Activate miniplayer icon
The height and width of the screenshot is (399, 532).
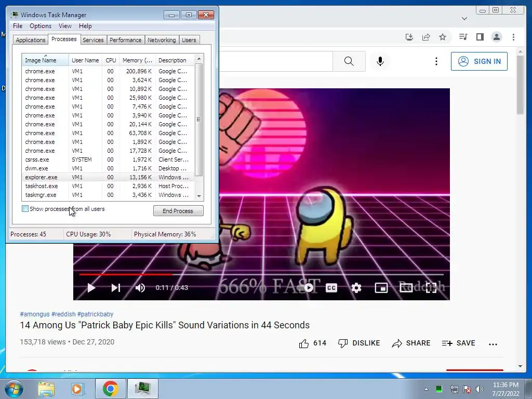click(381, 288)
